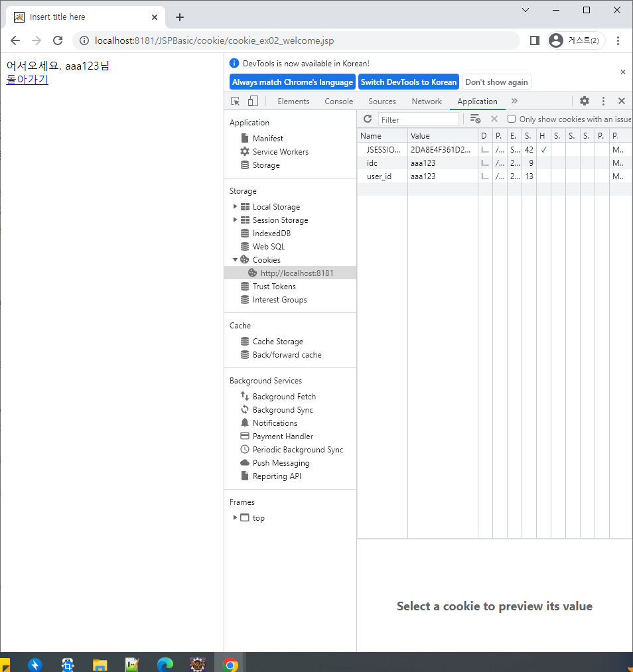Image resolution: width=633 pixels, height=672 pixels.
Task: Click the Trust Tokens database icon
Action: pyautogui.click(x=245, y=287)
